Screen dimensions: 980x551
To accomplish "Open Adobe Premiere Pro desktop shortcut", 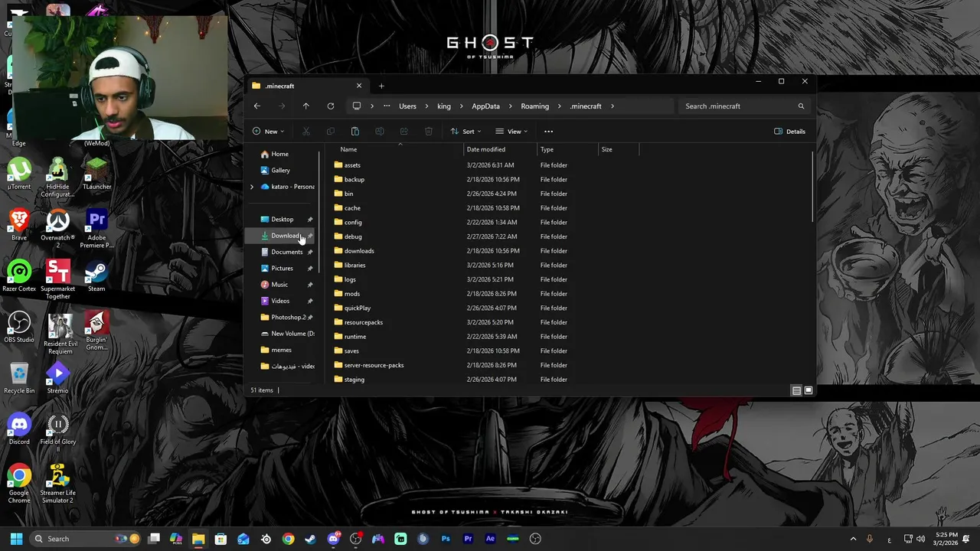I will coord(96,229).
